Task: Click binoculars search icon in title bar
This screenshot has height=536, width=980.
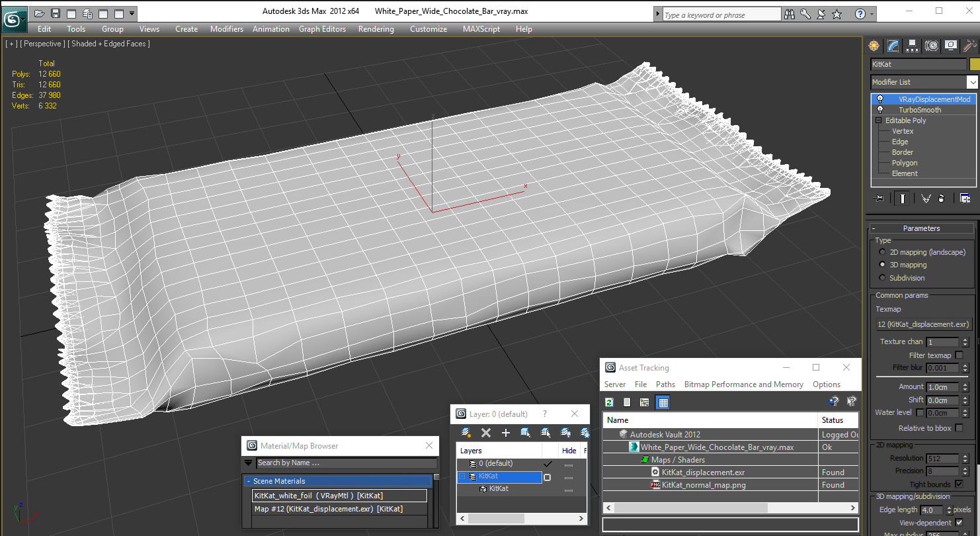Action: click(x=790, y=14)
